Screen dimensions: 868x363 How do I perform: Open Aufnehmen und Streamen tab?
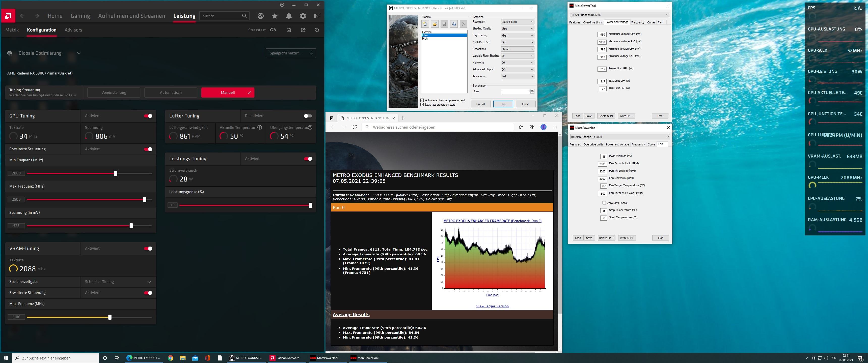point(132,16)
